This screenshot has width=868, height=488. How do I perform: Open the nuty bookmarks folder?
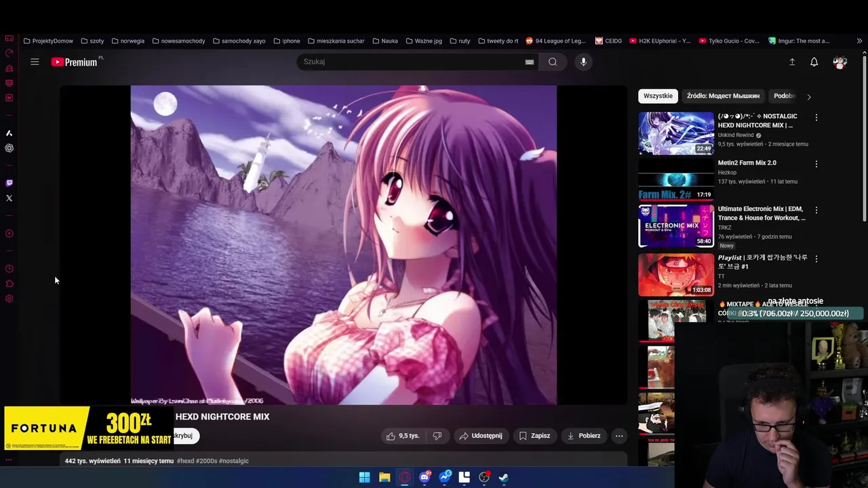tap(459, 41)
